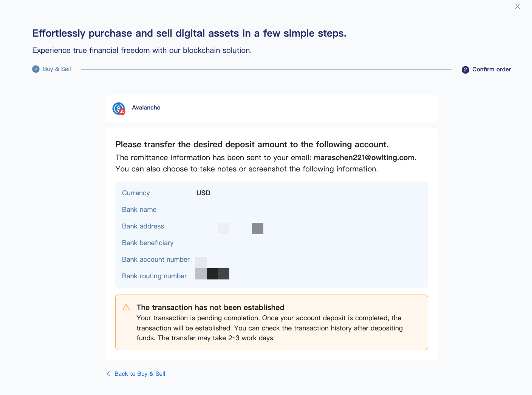Screen dimensions: 532x395
Task: Click the redacted bank routing number value
Action: tap(212, 274)
